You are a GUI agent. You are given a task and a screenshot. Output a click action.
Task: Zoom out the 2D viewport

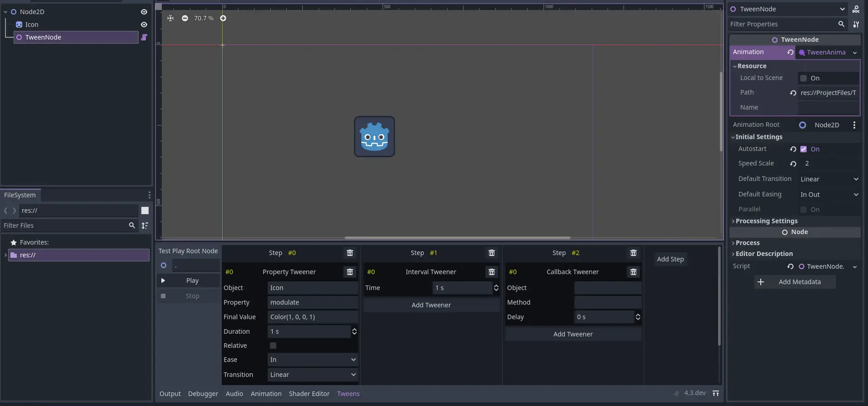click(185, 18)
